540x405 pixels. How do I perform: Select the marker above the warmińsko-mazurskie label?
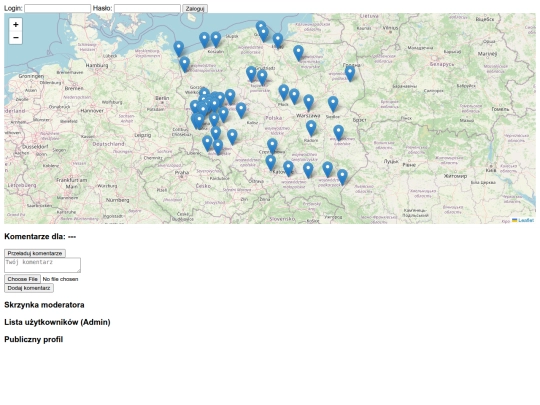(298, 53)
